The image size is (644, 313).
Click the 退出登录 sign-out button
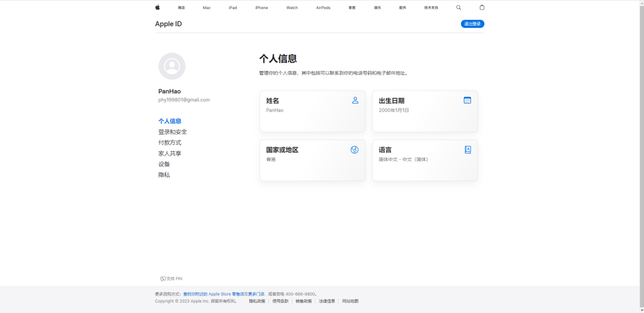(472, 24)
